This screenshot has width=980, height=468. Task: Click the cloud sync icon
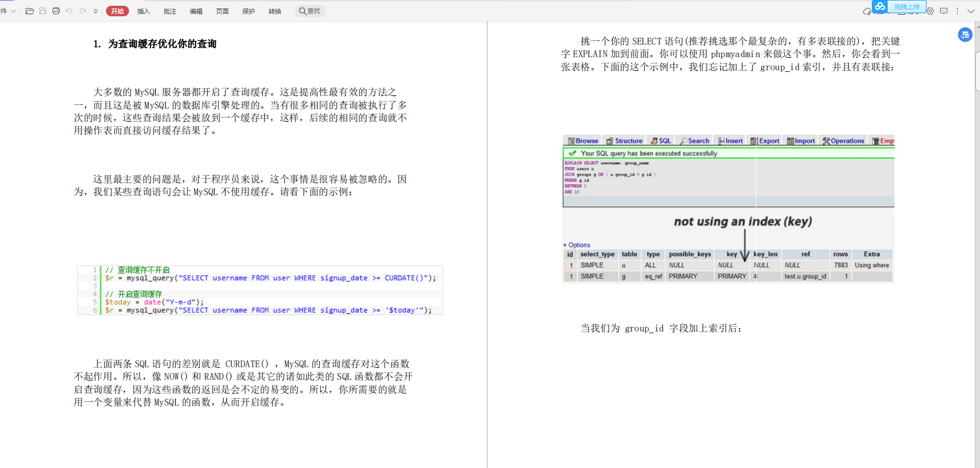point(867,12)
